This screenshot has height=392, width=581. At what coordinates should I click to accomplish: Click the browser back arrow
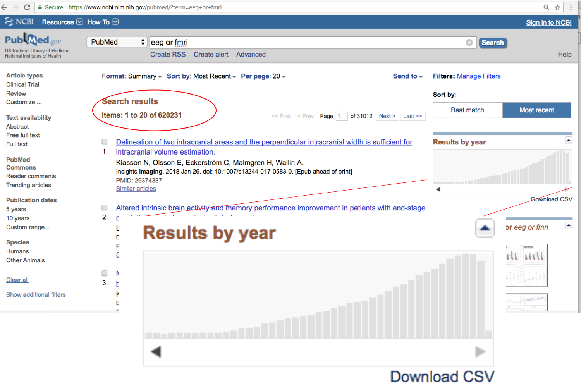point(4,7)
